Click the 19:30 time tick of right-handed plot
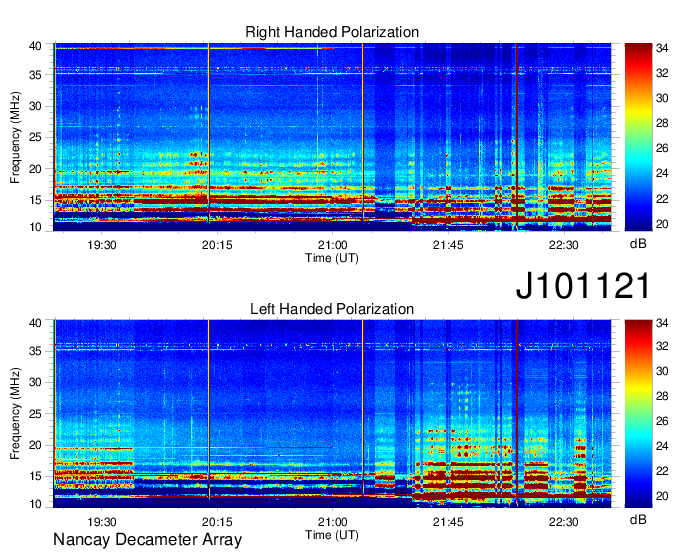The height and width of the screenshot is (552, 680). click(101, 245)
